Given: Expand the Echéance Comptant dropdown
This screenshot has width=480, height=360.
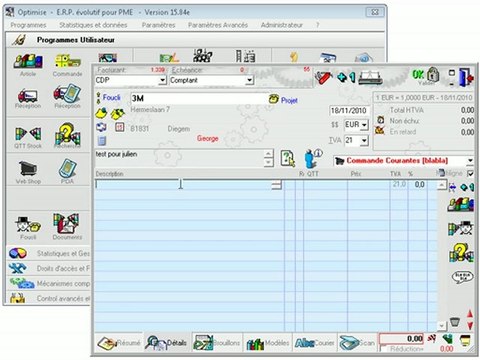Looking at the screenshot, I should click(249, 80).
